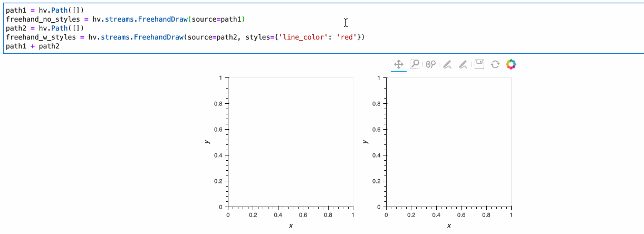Click the left plot's empty drawing canvas
Image resolution: width=644 pixels, height=234 pixels.
[x=290, y=142]
